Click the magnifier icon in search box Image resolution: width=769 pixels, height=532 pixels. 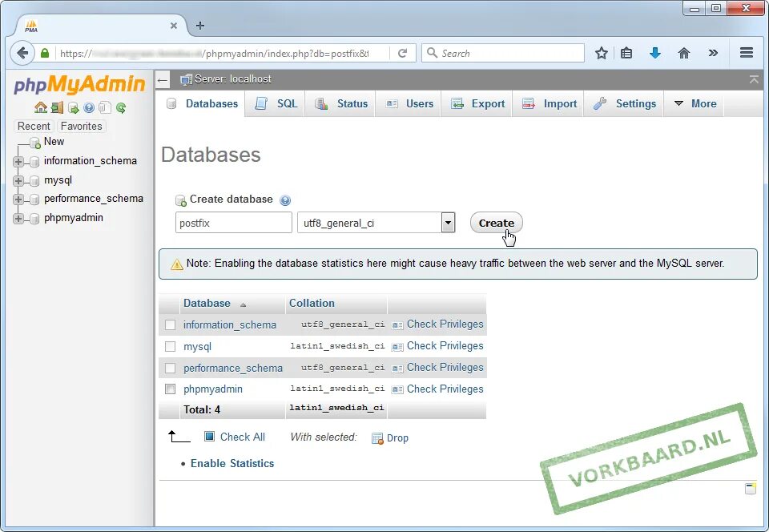(432, 52)
